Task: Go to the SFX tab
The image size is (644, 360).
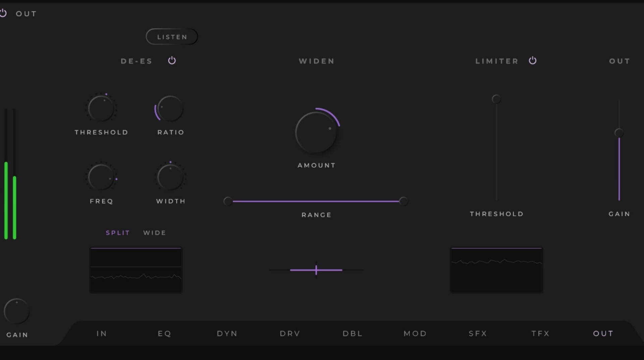Action: (x=478, y=333)
